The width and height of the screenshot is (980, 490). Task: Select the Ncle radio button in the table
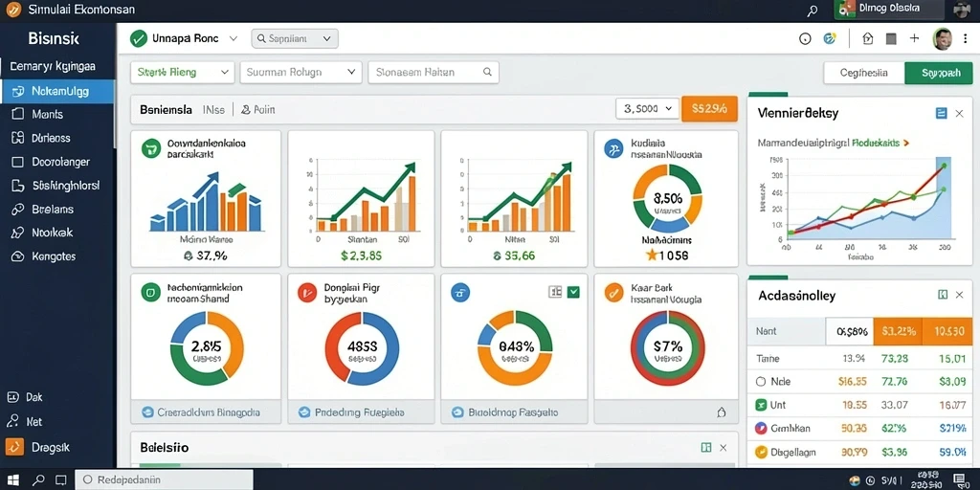[x=761, y=381]
